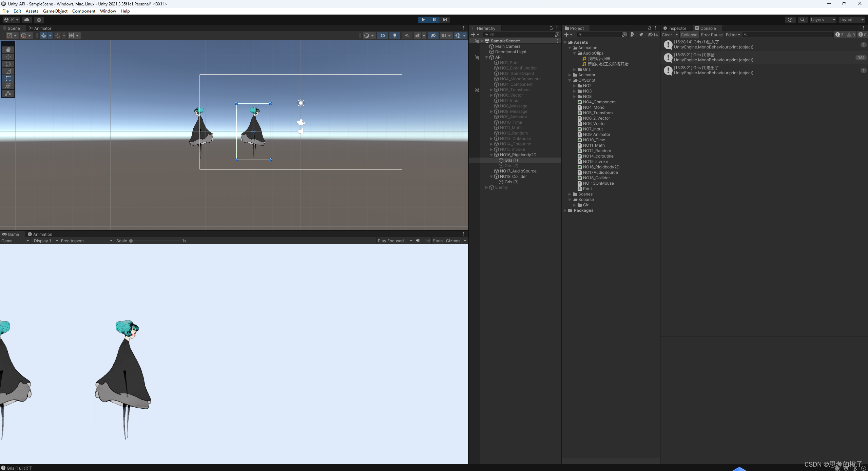
Task: Toggle the Move tool in Scene view
Action: point(7,56)
